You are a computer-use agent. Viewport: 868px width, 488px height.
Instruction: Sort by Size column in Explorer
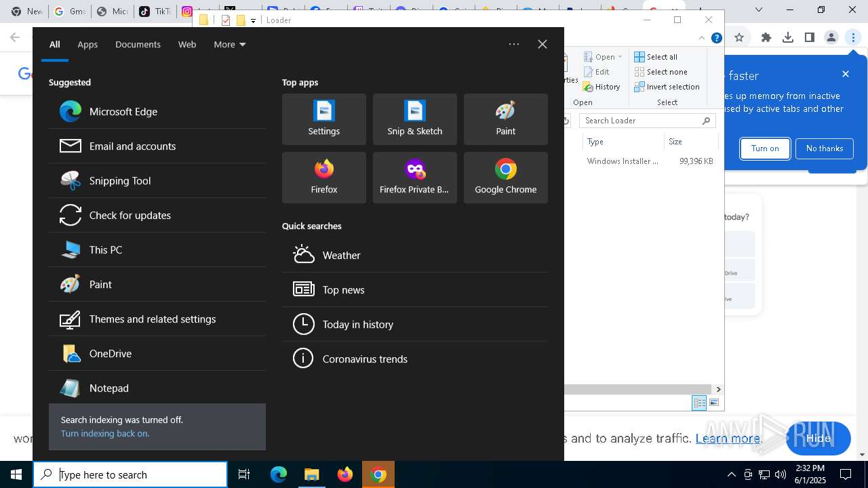coord(690,142)
